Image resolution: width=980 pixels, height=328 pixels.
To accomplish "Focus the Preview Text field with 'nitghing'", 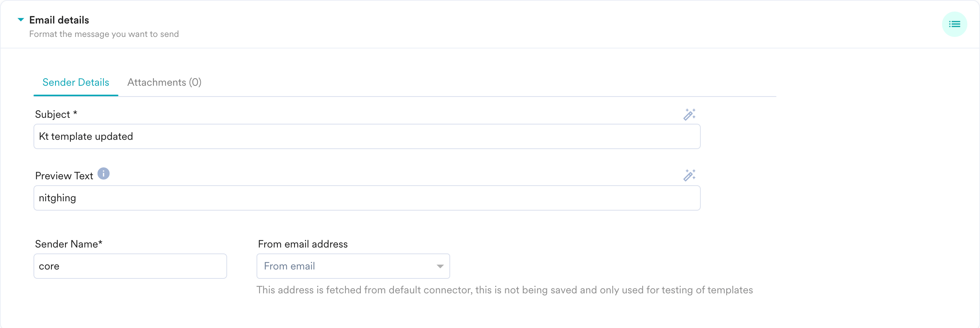I will [367, 198].
